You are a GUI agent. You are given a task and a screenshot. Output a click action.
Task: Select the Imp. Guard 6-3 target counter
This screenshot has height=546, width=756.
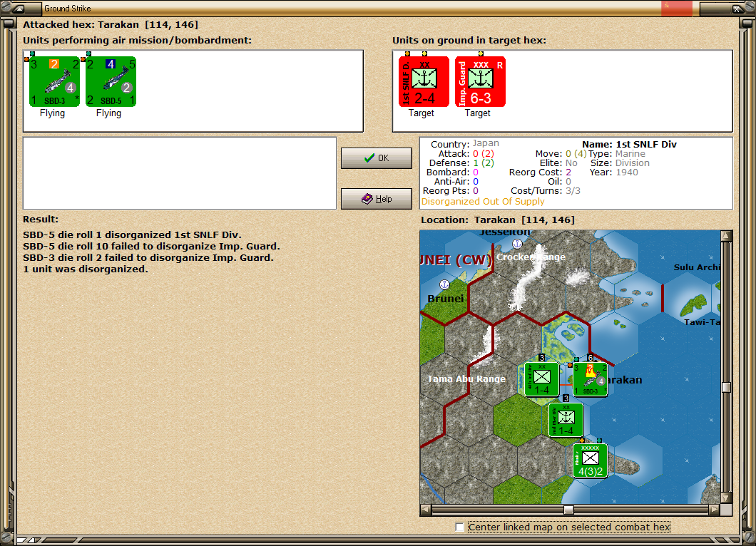click(480, 81)
